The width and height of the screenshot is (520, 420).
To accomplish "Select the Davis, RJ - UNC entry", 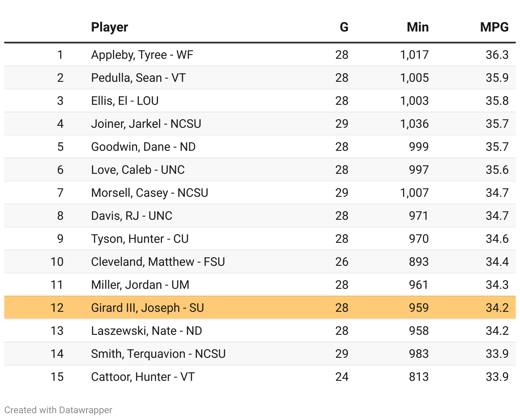I will pyautogui.click(x=131, y=216).
